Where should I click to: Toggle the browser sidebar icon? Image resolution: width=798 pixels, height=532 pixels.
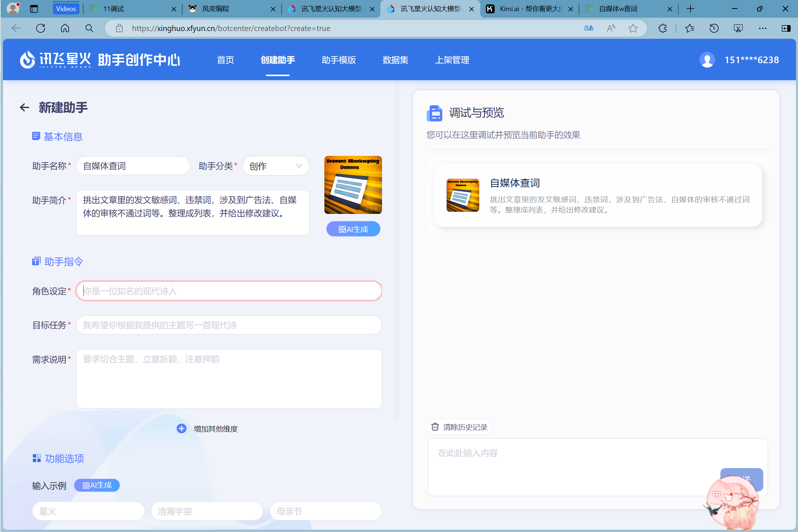click(786, 28)
